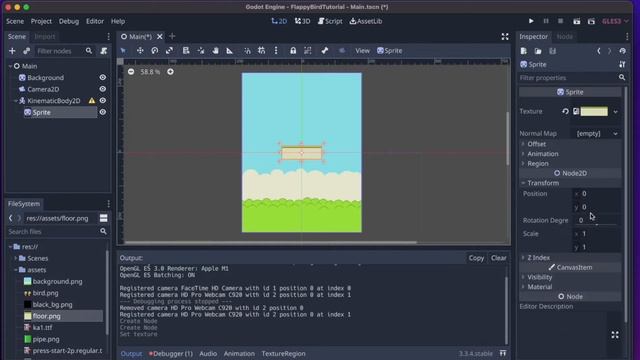Save the resource in Inspector toolbar
This screenshot has width=640, height=360.
pos(552,51)
